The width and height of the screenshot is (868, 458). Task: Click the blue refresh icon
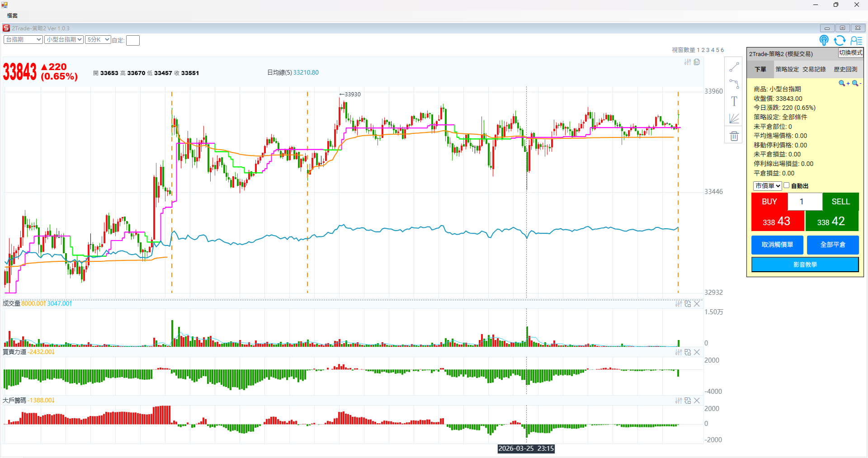[840, 41]
